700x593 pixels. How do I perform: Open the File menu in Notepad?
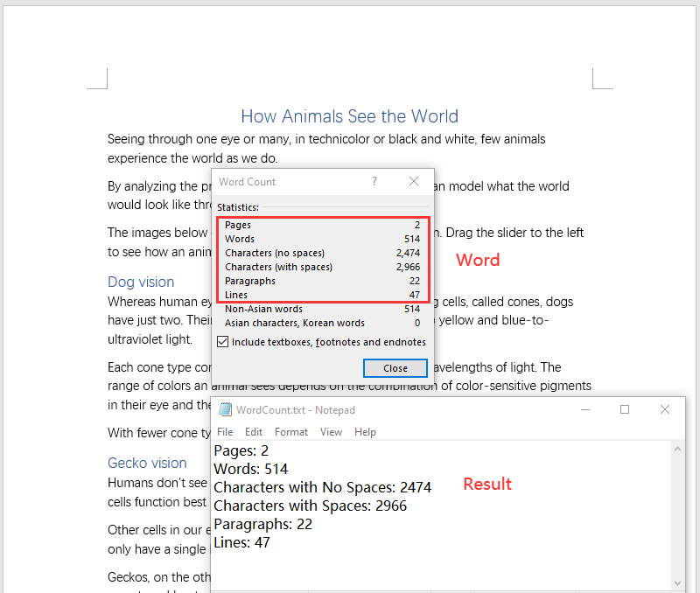[225, 431]
